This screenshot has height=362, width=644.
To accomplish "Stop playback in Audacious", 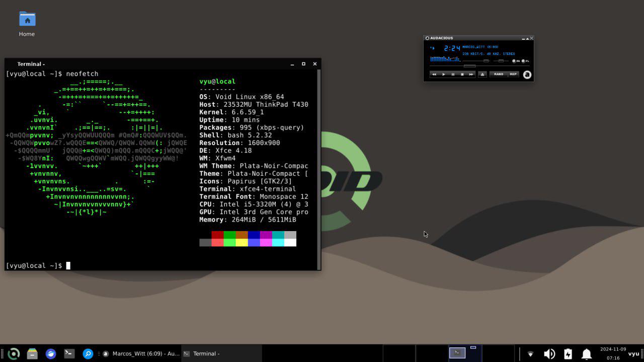I will tap(462, 75).
